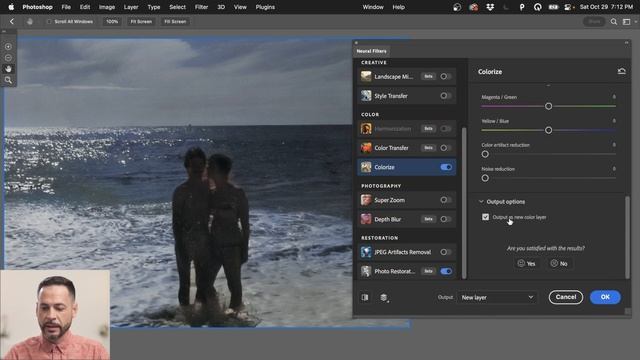Open the File menu
The height and width of the screenshot is (360, 640).
66,7
